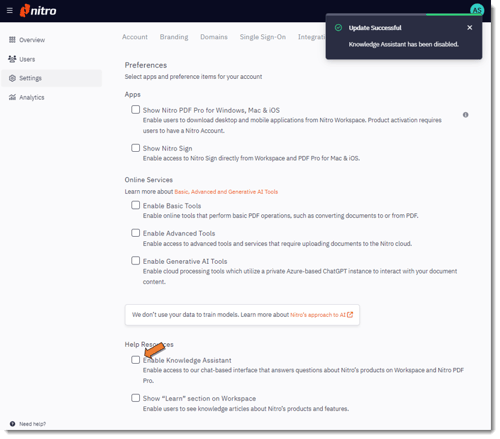Enable the Show Nitro Sign checkbox
This screenshot has height=439, width=500.
pos(135,148)
